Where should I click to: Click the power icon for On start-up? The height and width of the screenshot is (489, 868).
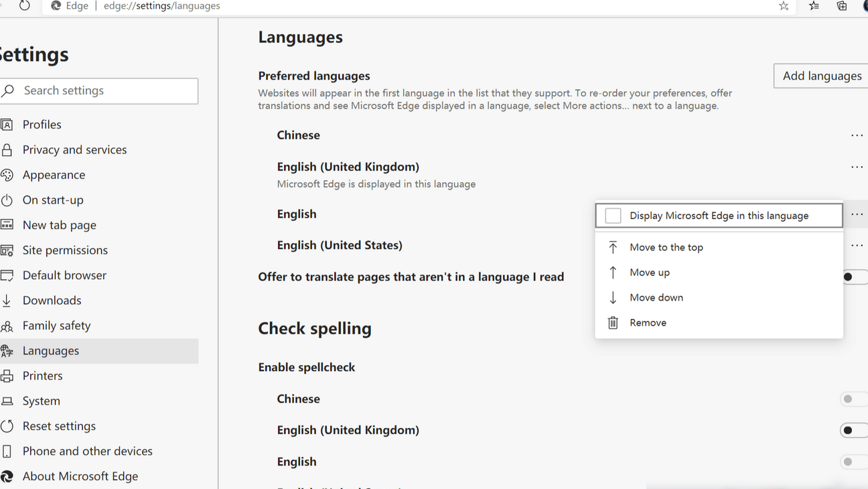tap(7, 200)
